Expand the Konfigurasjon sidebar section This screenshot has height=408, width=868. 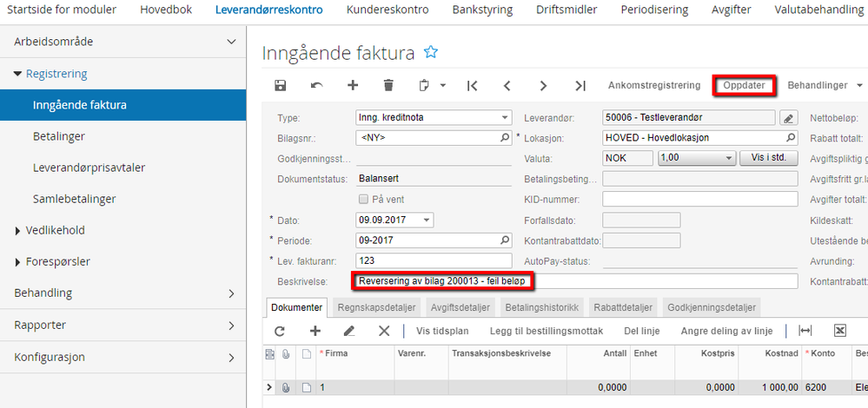(x=231, y=358)
